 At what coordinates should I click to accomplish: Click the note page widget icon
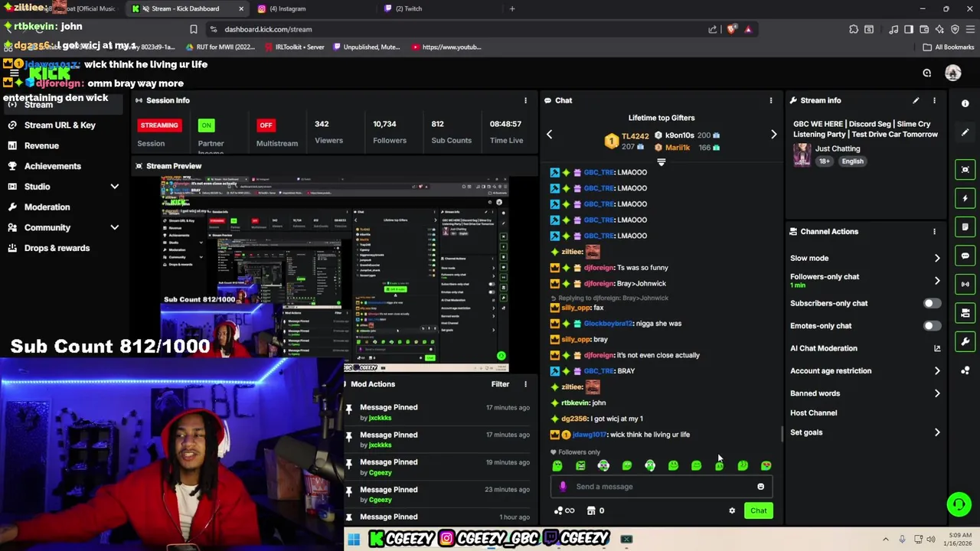click(x=965, y=227)
